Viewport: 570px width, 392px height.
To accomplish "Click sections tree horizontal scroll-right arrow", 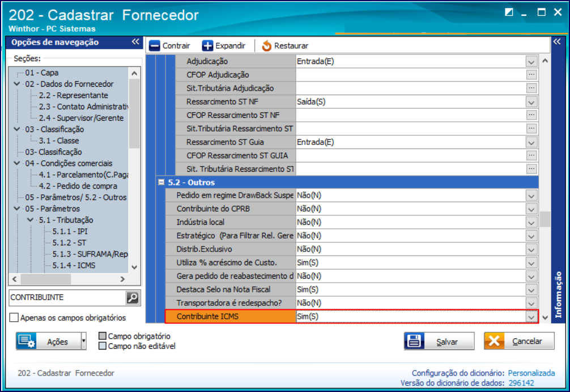I will tap(122, 279).
